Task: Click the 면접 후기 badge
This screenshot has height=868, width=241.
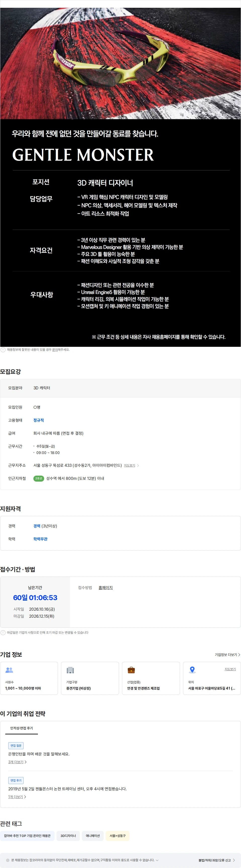Action: (x=16, y=780)
